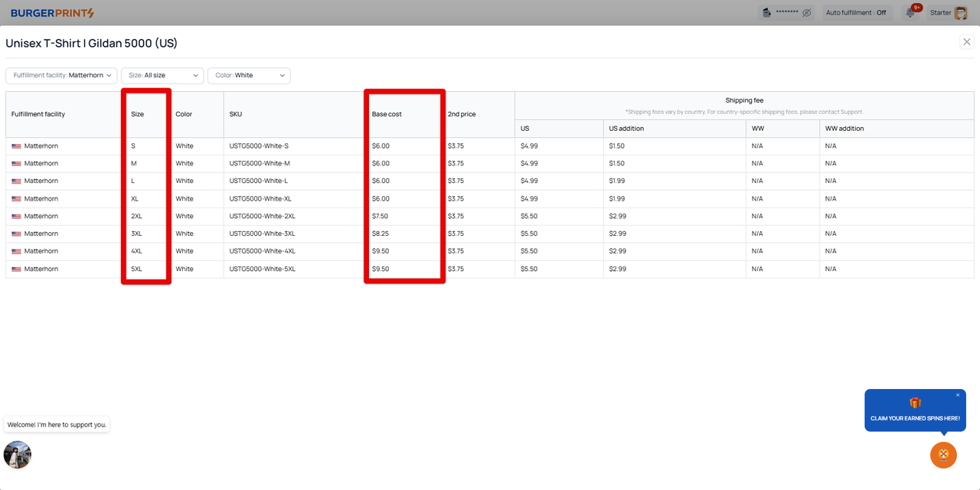Toggle Auto fulfillment setting
980x490 pixels.
[856, 13]
